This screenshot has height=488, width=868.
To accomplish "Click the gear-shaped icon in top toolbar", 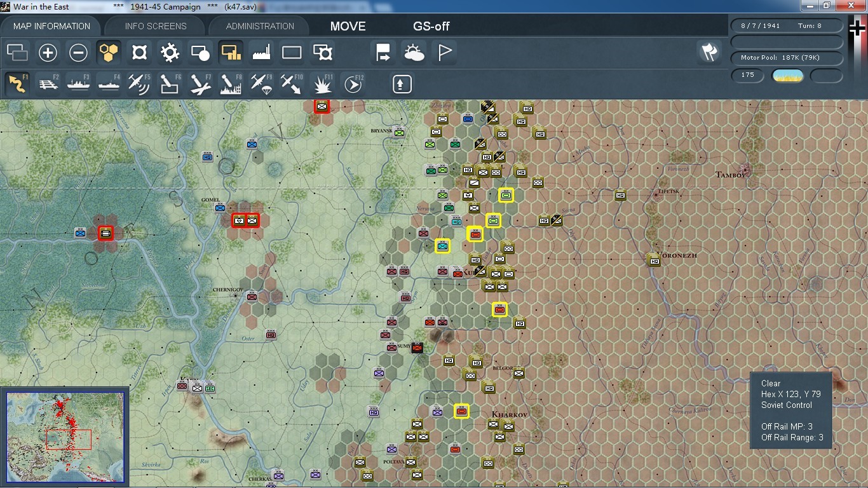I will pyautogui.click(x=170, y=53).
